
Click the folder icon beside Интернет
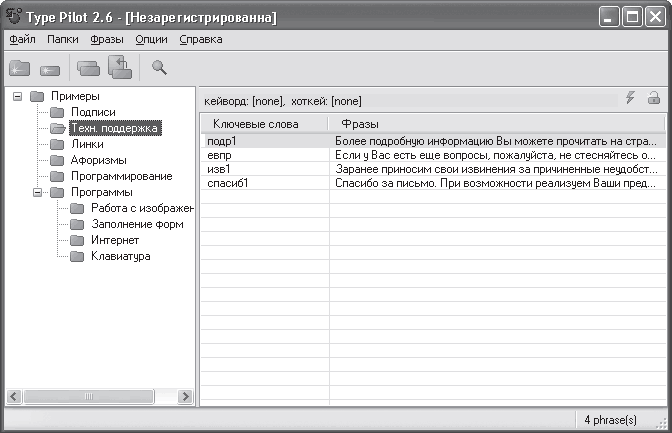coord(77,241)
